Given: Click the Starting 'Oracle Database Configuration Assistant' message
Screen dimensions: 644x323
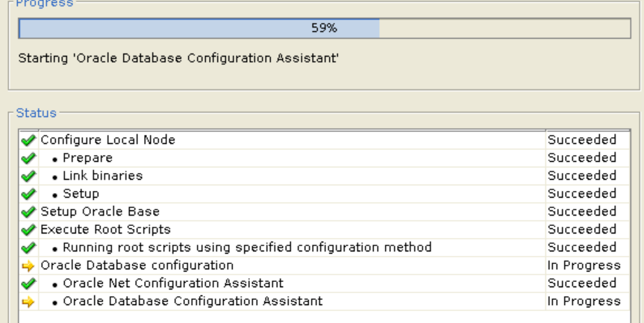Looking at the screenshot, I should point(178,58).
